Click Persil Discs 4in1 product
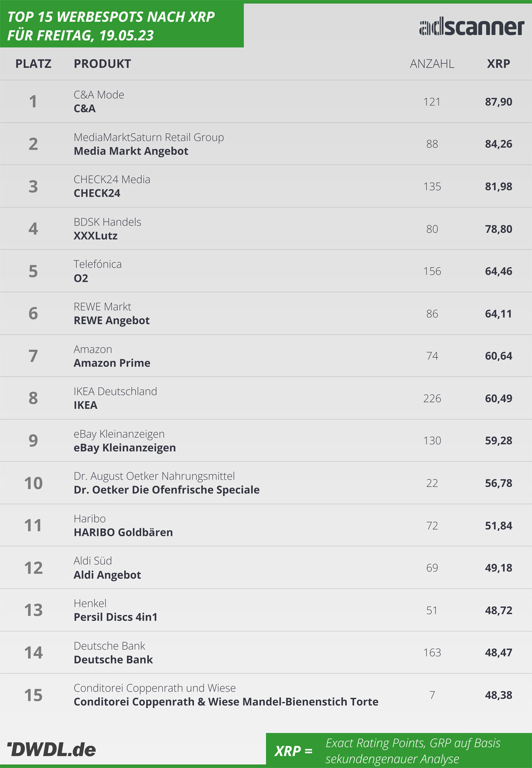 [x=116, y=617]
